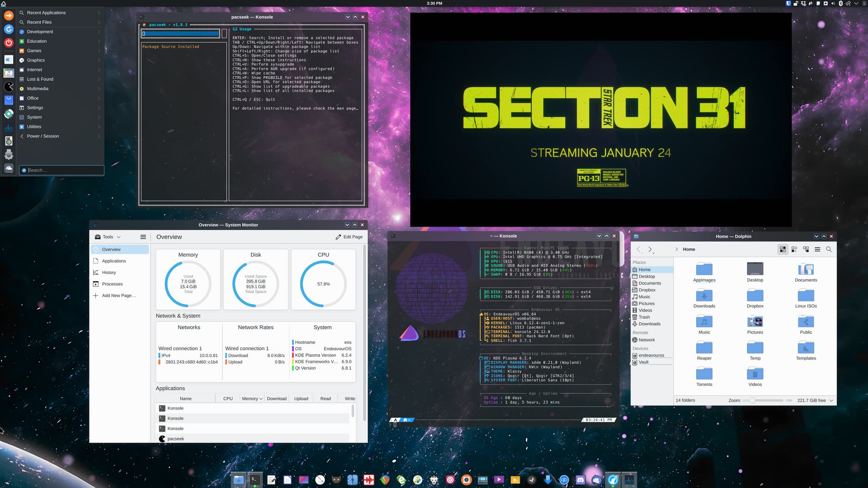The height and width of the screenshot is (488, 868).
Task: Open the Temp folder in Dolphin
Action: pos(755,351)
